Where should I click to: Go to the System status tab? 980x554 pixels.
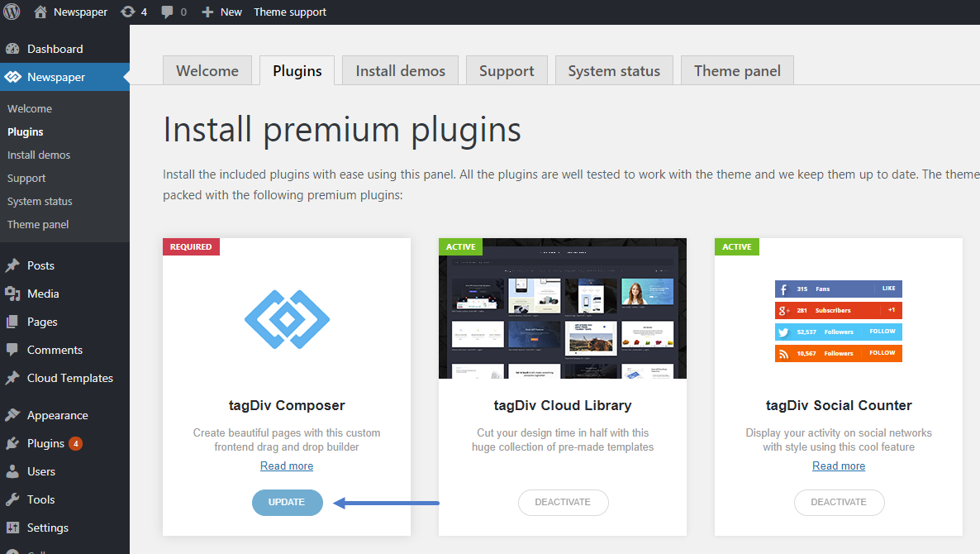click(615, 70)
